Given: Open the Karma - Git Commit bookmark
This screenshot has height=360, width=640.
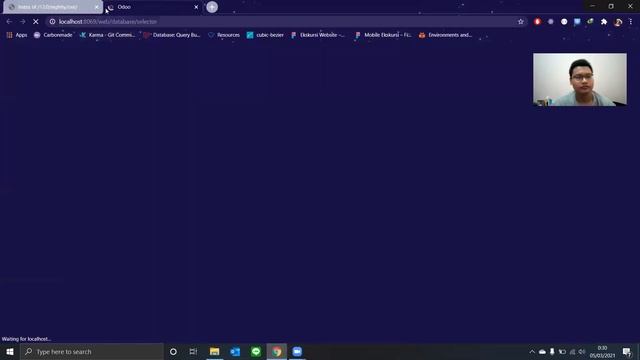Looking at the screenshot, I should tap(107, 35).
